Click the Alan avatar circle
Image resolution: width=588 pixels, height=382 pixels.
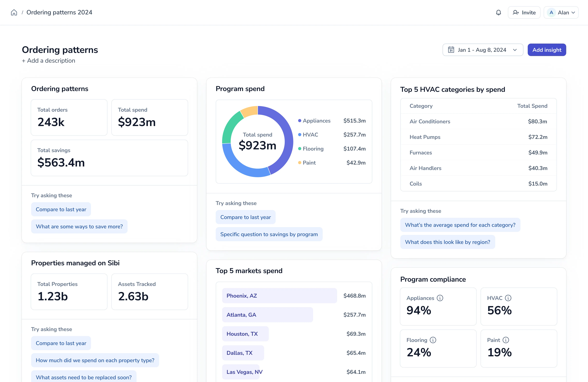(x=551, y=13)
